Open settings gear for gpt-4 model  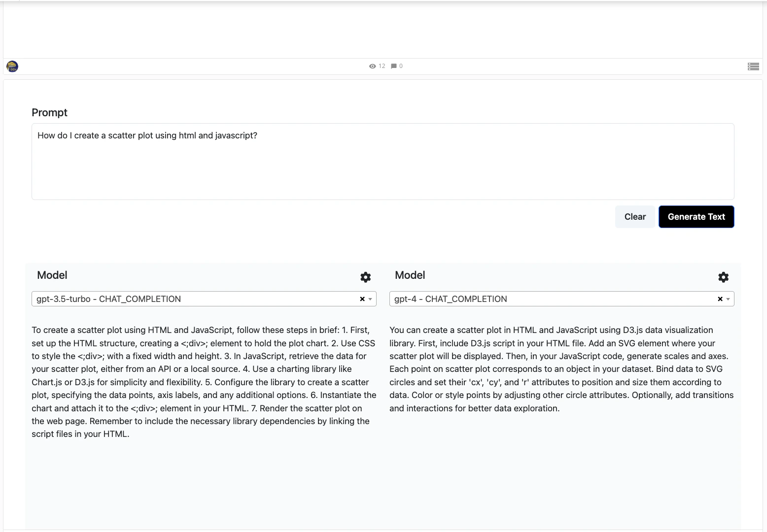coord(723,277)
